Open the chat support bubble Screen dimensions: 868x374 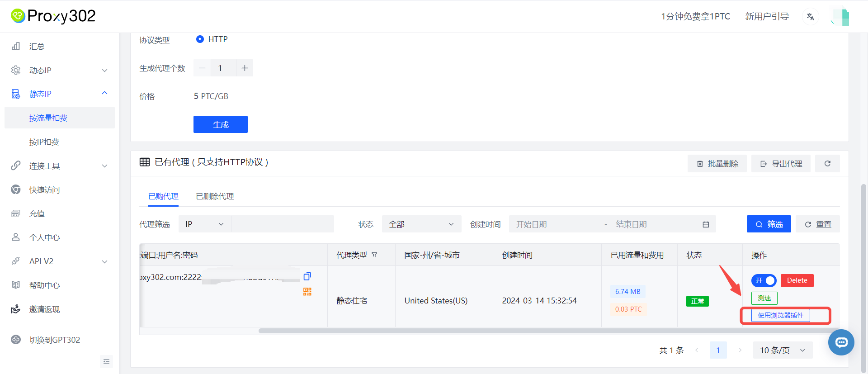(x=841, y=342)
